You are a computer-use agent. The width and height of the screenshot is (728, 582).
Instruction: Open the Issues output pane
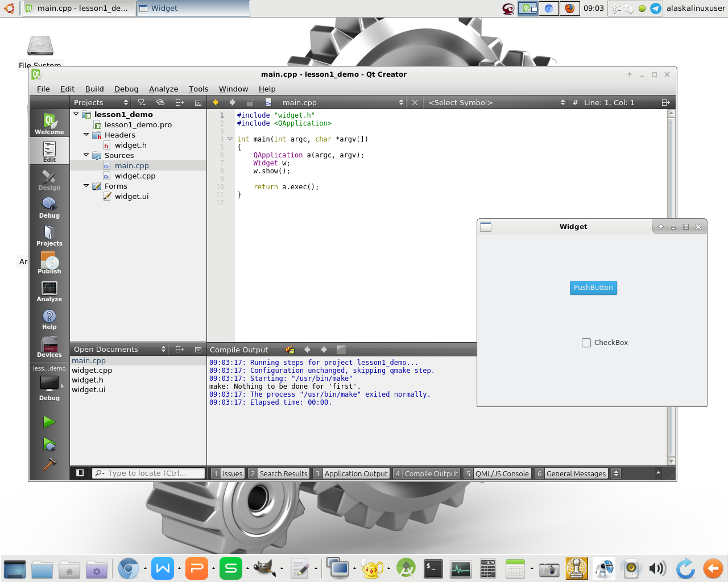232,473
